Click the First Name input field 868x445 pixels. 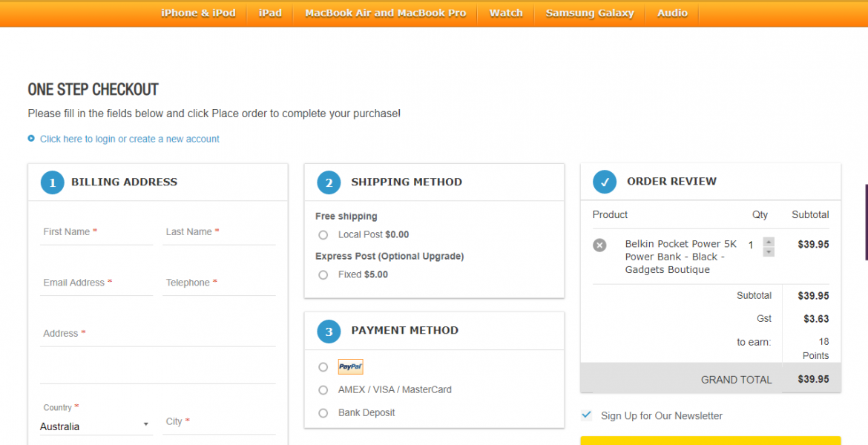pyautogui.click(x=96, y=232)
